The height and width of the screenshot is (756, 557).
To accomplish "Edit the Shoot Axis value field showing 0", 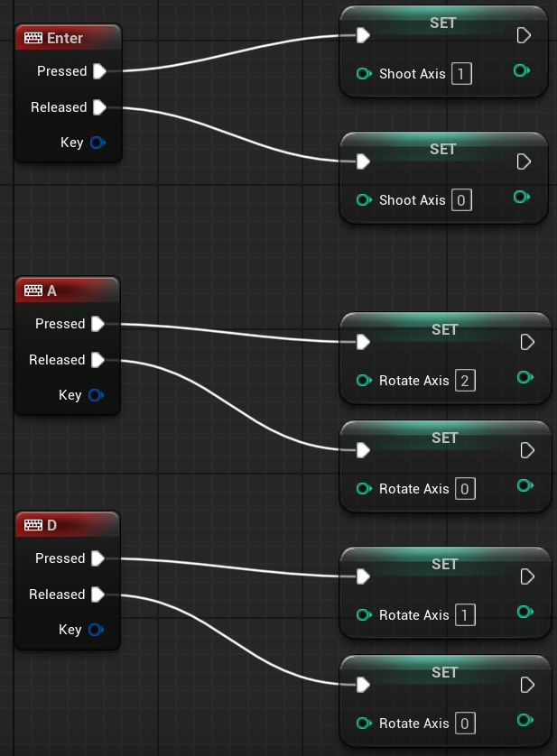I will click(461, 199).
